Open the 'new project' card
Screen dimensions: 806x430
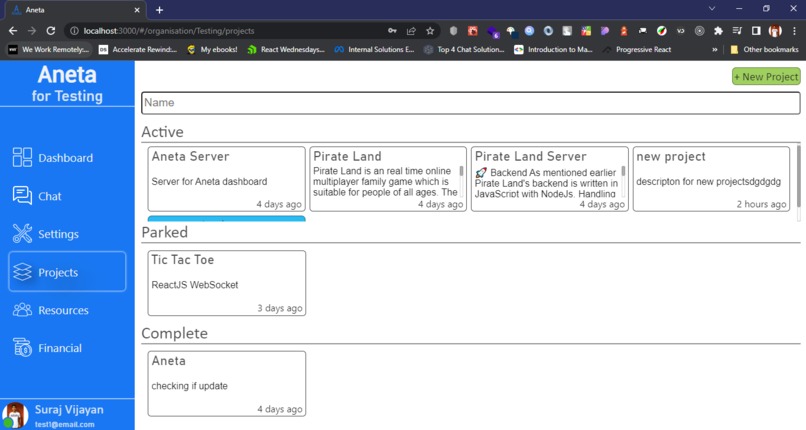pyautogui.click(x=711, y=179)
